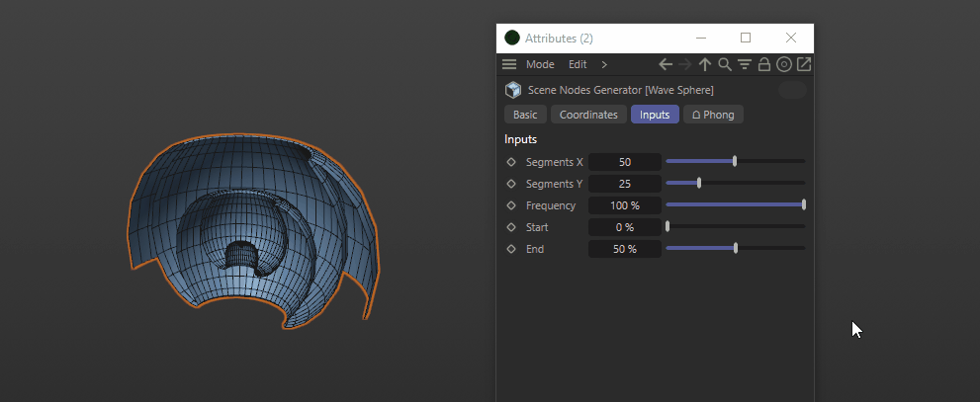Open Attributes in a new window
The height and width of the screenshot is (402, 980).
tap(804, 64)
